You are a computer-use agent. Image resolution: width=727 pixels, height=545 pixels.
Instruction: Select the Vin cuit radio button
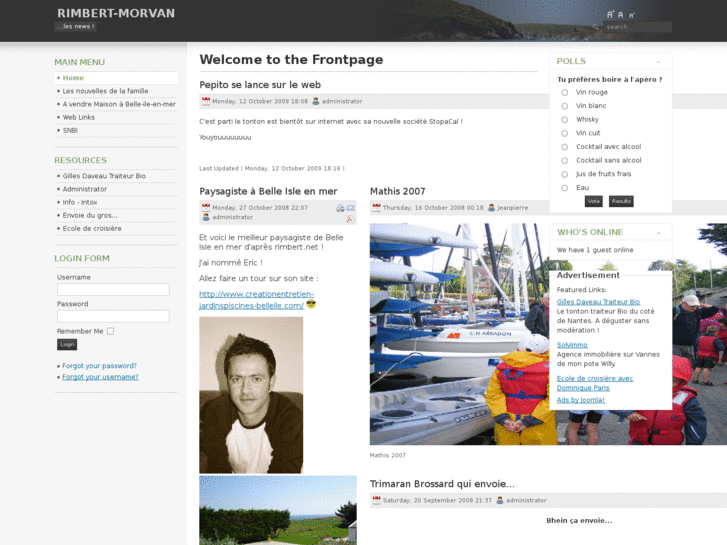(564, 134)
